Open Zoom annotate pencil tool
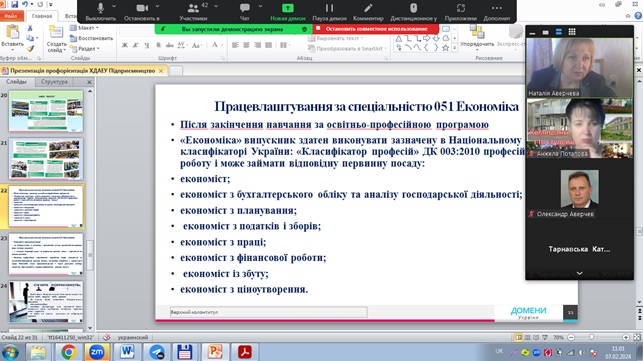This screenshot has height=361, width=643. (x=368, y=8)
